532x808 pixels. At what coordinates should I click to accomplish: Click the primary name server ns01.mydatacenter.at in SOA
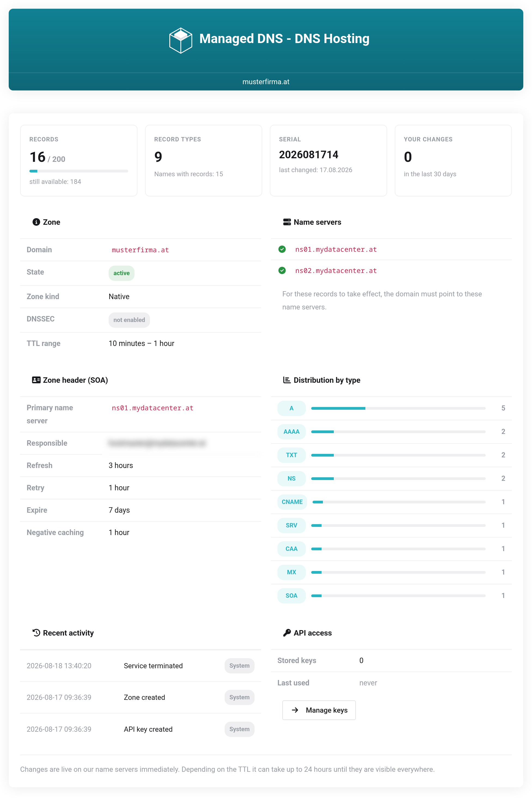(x=152, y=408)
